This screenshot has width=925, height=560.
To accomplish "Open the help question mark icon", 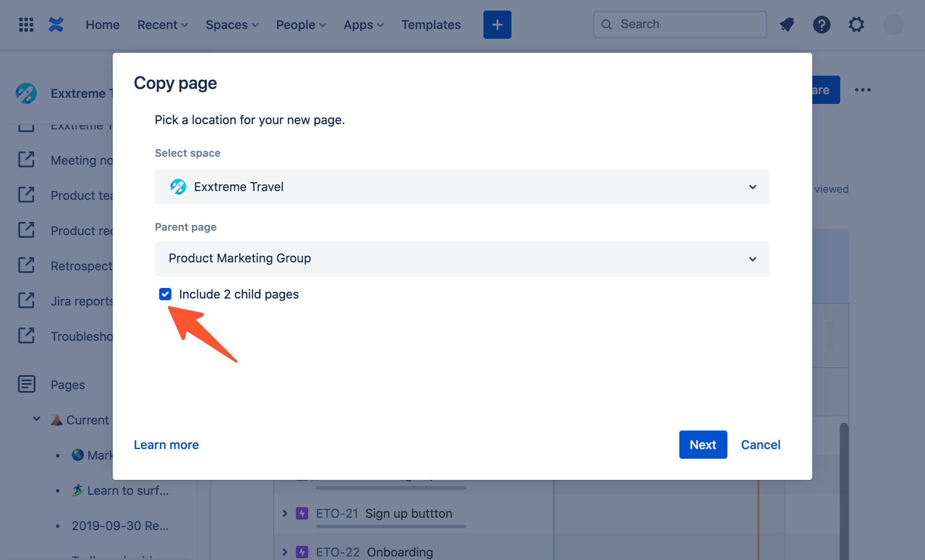I will pos(822,25).
